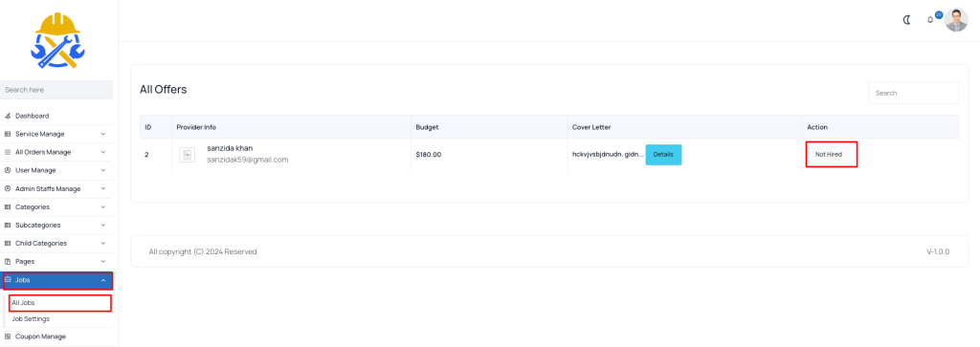Expand the All Orders Manage chevron
This screenshot has height=347, width=980.
[x=103, y=152]
